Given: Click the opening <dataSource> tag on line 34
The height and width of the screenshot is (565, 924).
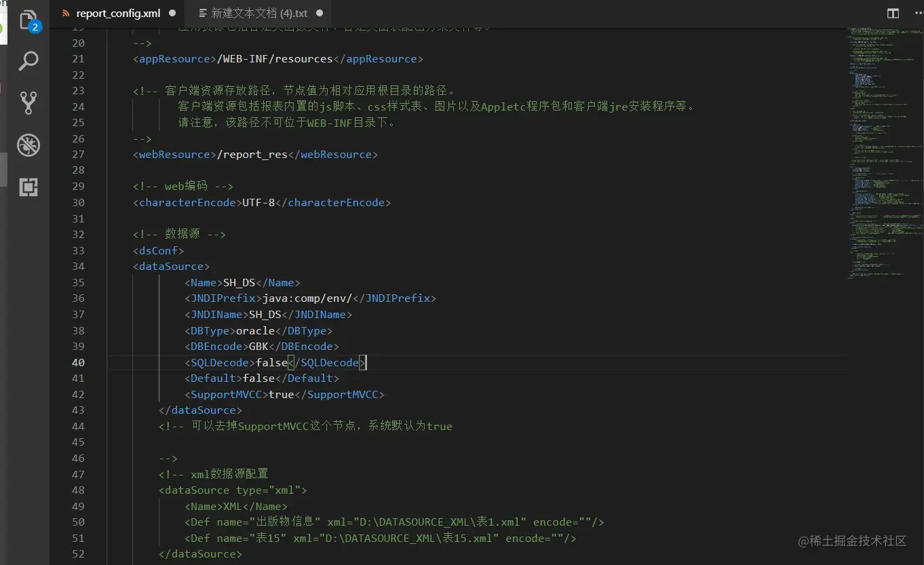Looking at the screenshot, I should pyautogui.click(x=172, y=267).
